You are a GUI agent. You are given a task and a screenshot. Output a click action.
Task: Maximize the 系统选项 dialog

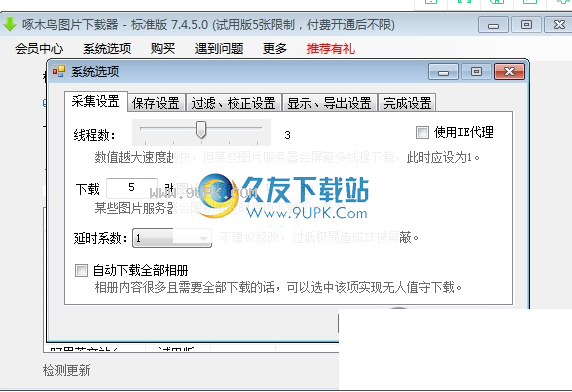[x=476, y=71]
